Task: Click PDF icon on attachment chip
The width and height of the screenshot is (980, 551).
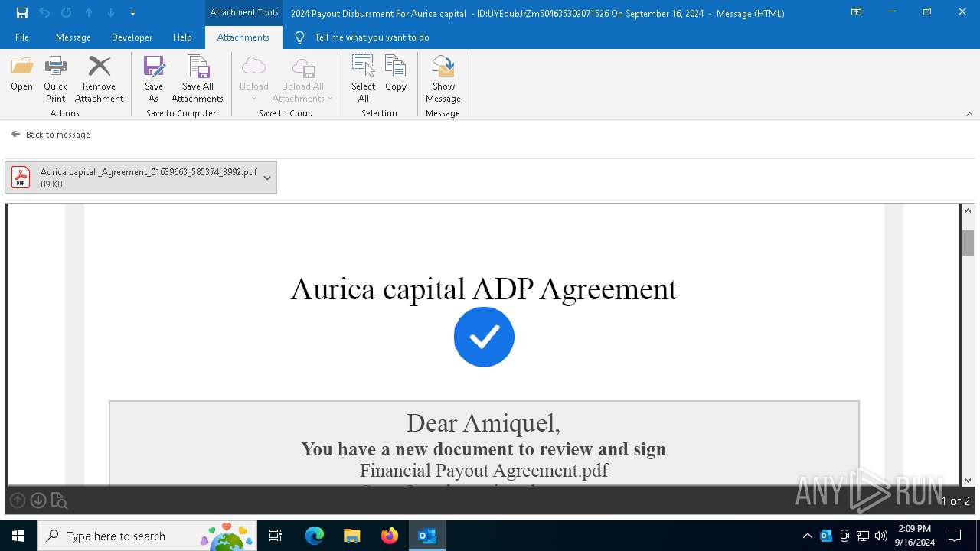Action: click(21, 178)
